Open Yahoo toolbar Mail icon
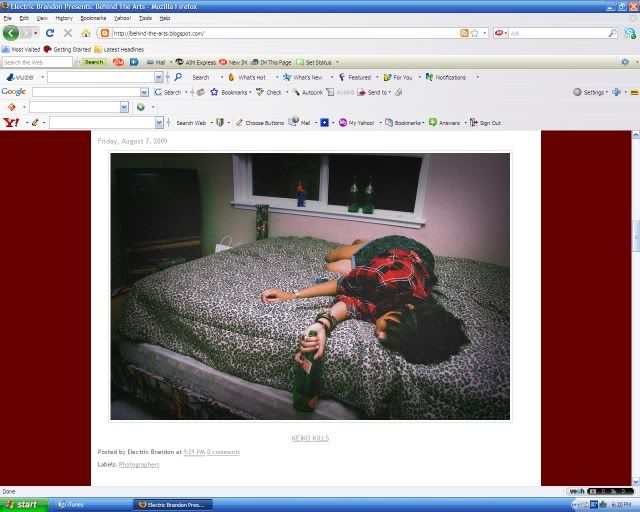 tap(299, 122)
